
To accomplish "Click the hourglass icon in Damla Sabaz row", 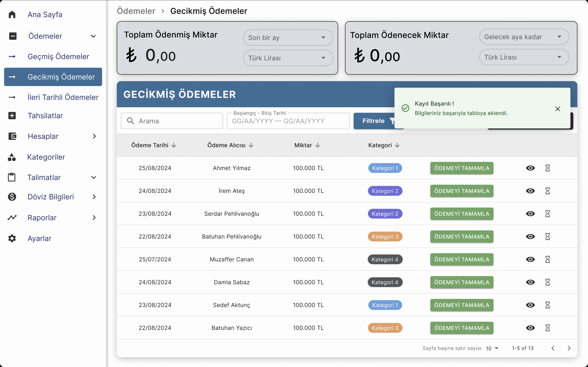I will (x=547, y=282).
